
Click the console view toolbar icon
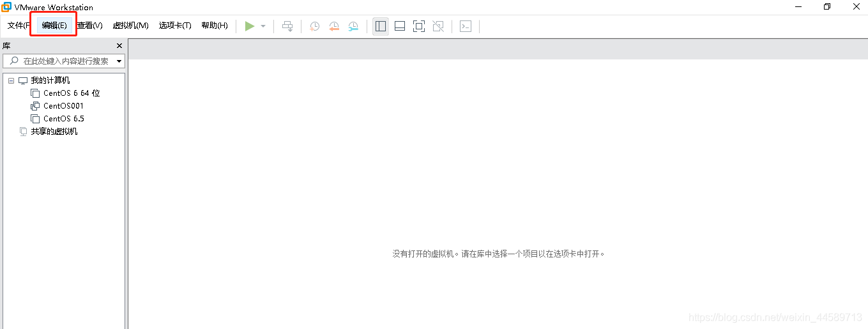(466, 26)
